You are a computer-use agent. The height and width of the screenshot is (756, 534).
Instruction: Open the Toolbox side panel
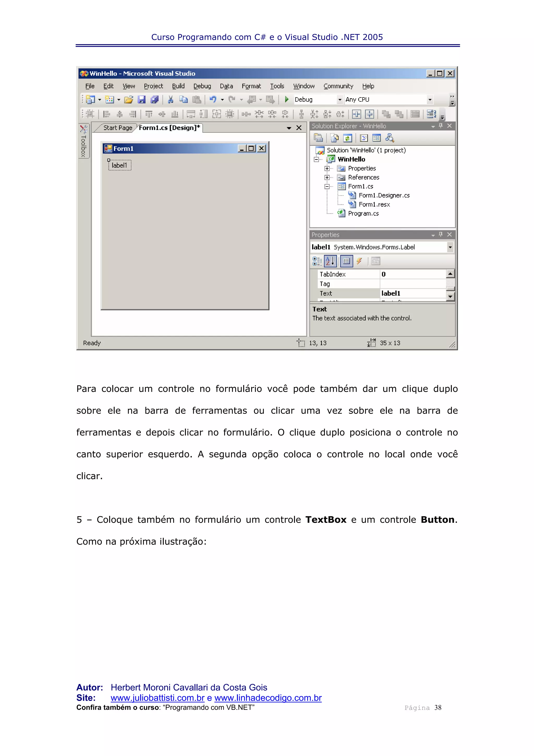tap(84, 141)
